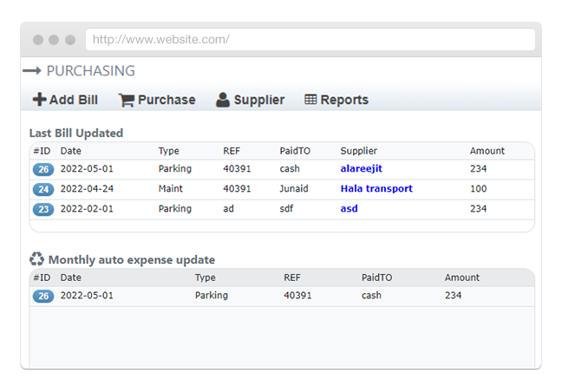Open the Supplier menu label

pyautogui.click(x=258, y=100)
